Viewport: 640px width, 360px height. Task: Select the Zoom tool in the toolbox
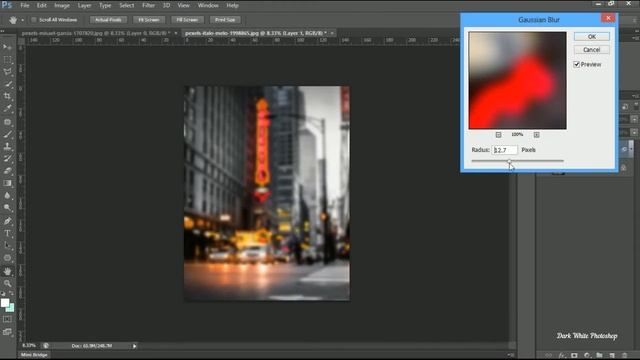pyautogui.click(x=7, y=283)
